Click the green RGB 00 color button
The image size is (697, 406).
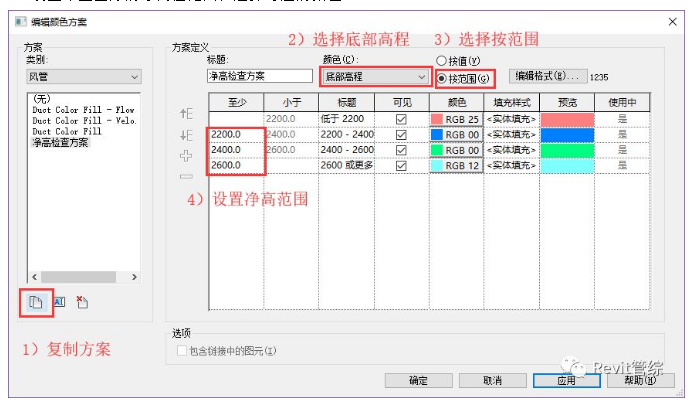tap(456, 150)
